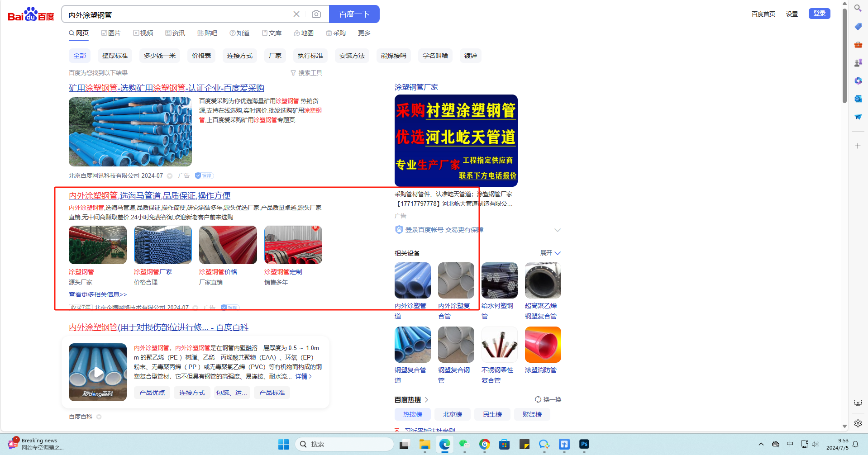
Task: Switch to the 资讯 search tab
Action: (175, 33)
